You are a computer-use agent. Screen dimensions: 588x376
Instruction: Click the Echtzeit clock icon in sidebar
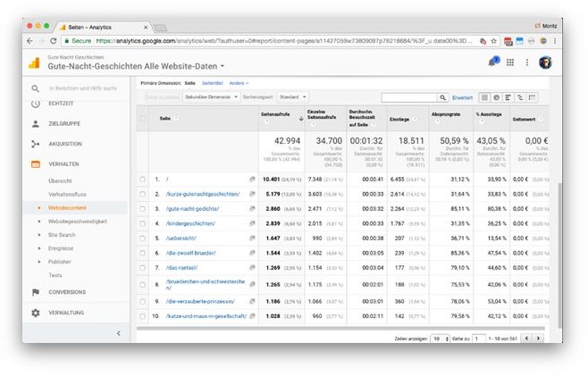[36, 104]
